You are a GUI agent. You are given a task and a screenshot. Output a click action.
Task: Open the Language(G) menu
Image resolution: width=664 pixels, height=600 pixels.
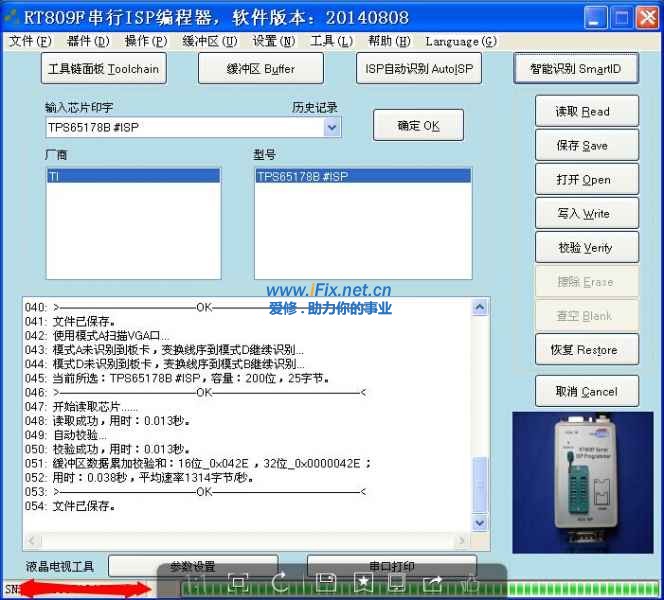pos(460,41)
